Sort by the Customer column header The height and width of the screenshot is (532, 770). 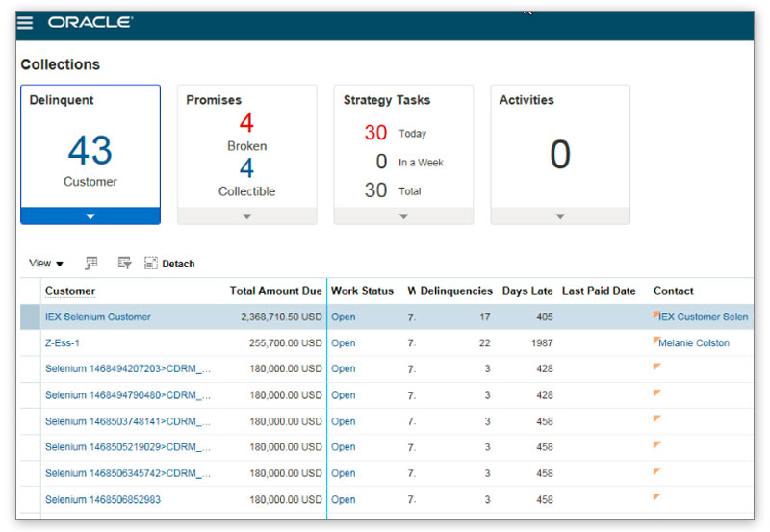70,291
